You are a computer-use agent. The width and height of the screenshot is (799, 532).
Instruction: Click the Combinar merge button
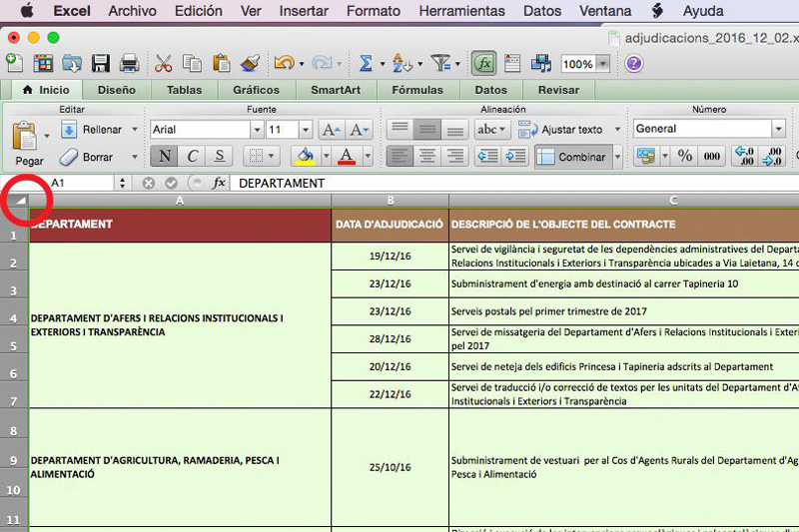click(x=573, y=157)
